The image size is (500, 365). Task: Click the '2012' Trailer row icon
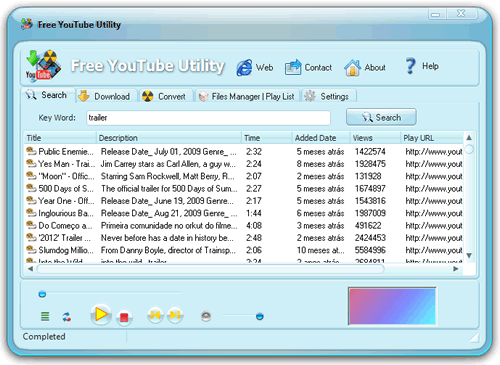point(31,238)
